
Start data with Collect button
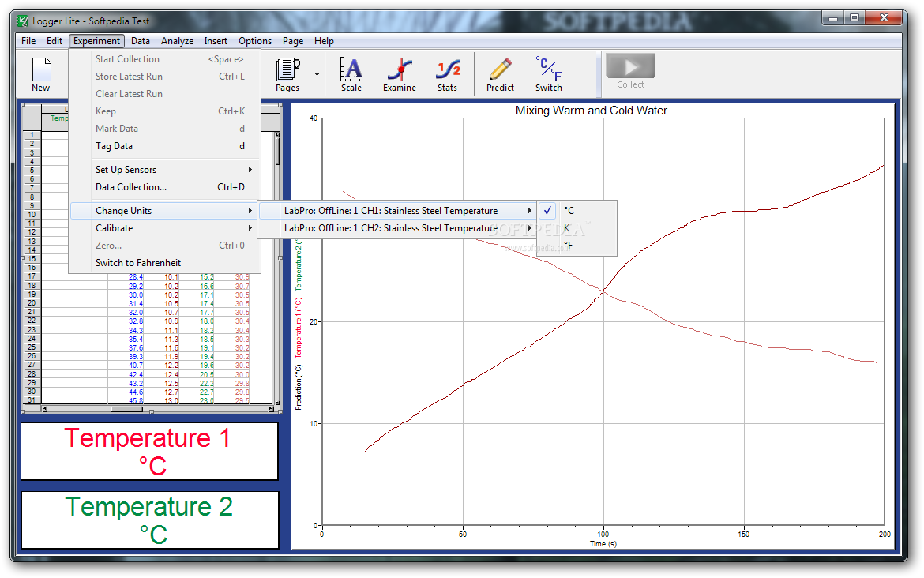(630, 71)
